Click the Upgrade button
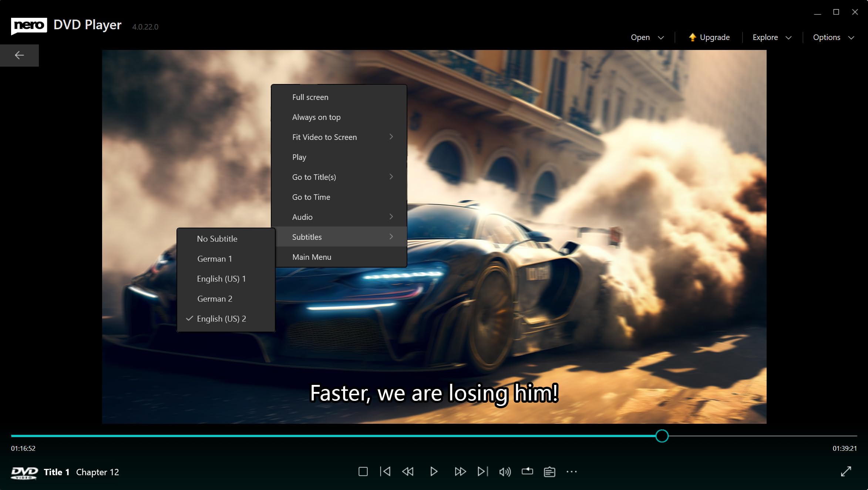The width and height of the screenshot is (868, 490). coord(709,37)
